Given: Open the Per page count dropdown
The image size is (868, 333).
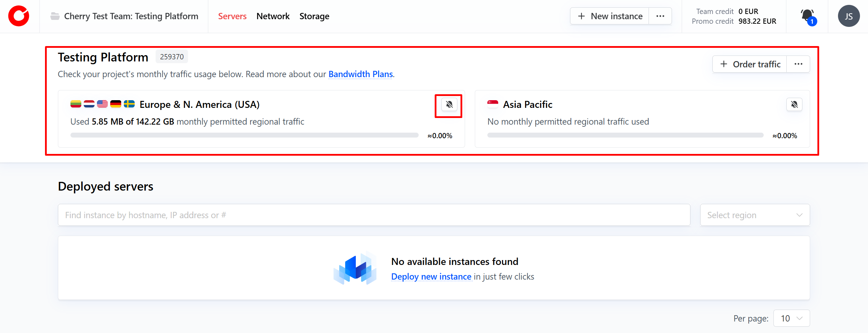Looking at the screenshot, I should point(791,318).
